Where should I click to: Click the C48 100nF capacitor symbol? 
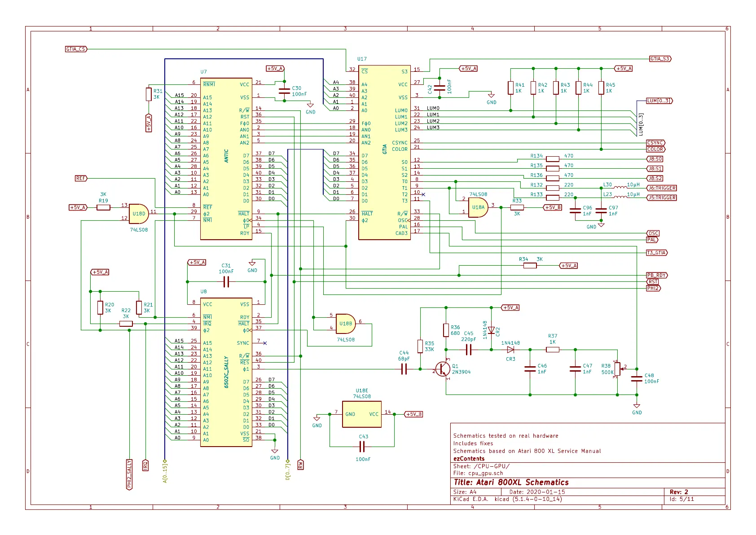pyautogui.click(x=637, y=379)
